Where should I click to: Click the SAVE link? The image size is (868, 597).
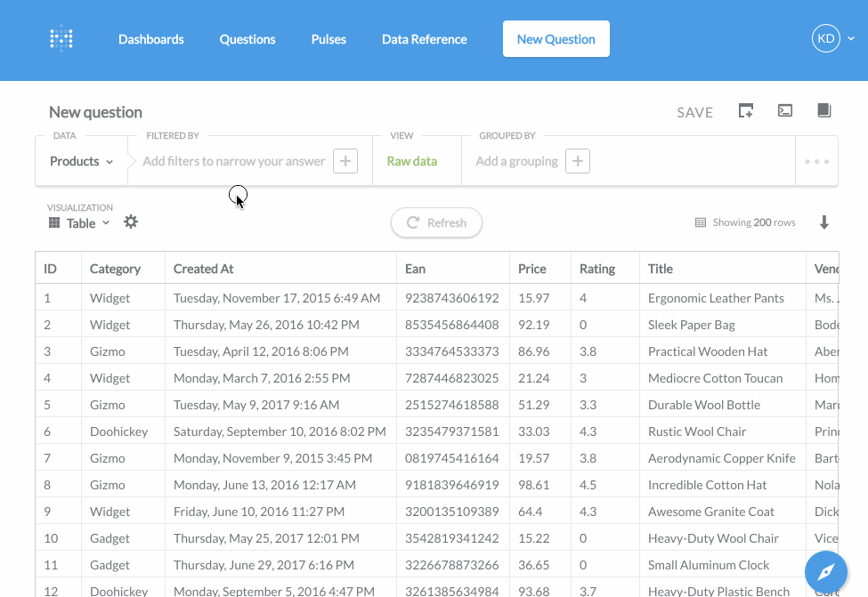point(694,112)
